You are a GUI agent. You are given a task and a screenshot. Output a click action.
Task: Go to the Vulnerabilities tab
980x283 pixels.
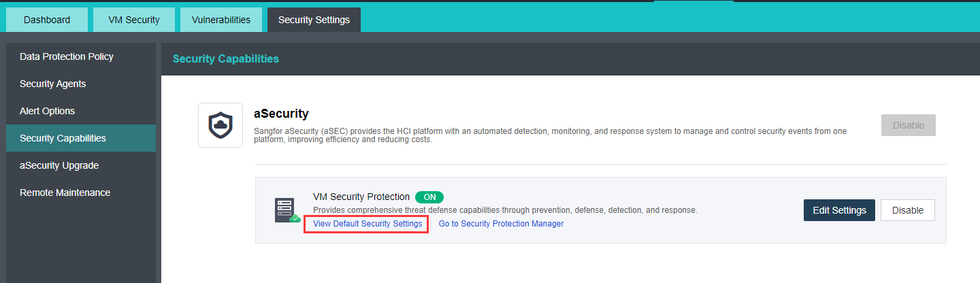point(220,20)
